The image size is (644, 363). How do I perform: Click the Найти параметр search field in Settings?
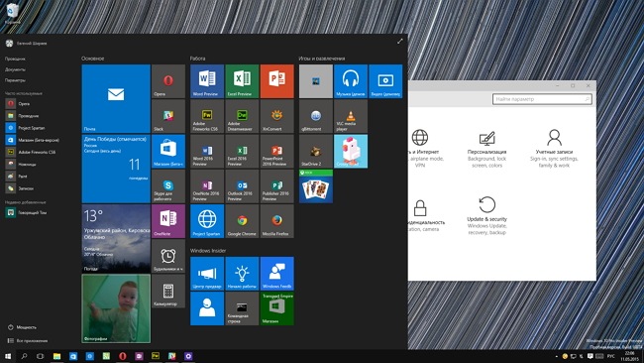click(542, 99)
